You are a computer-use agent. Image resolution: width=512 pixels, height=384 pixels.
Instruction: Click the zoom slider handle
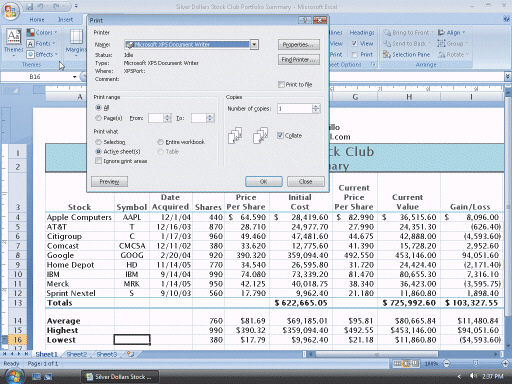476,363
